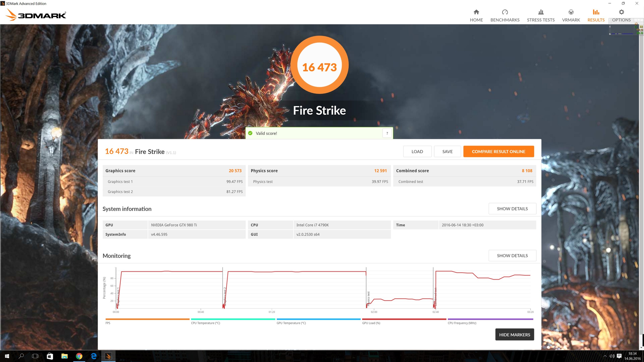Click the benchmarks gauge icon
The width and height of the screenshot is (644, 362).
point(505,12)
